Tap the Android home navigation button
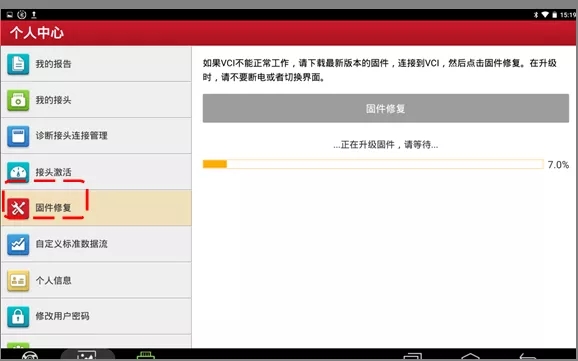The width and height of the screenshot is (578, 361). point(470,357)
